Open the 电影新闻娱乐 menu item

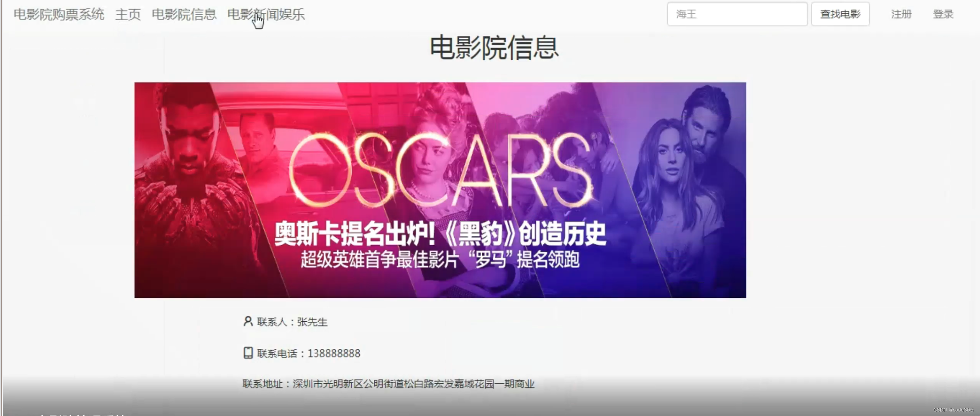tap(266, 15)
